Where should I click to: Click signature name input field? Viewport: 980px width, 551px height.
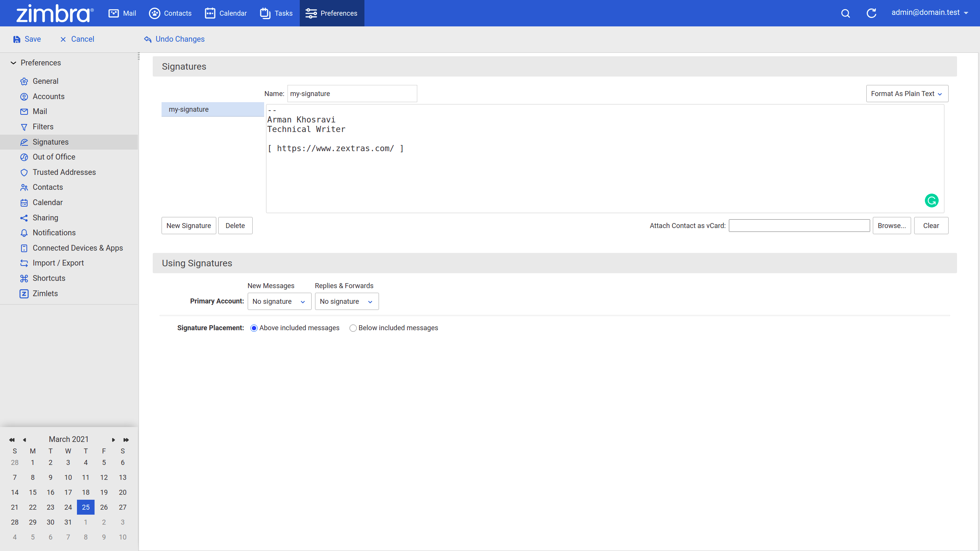[352, 93]
